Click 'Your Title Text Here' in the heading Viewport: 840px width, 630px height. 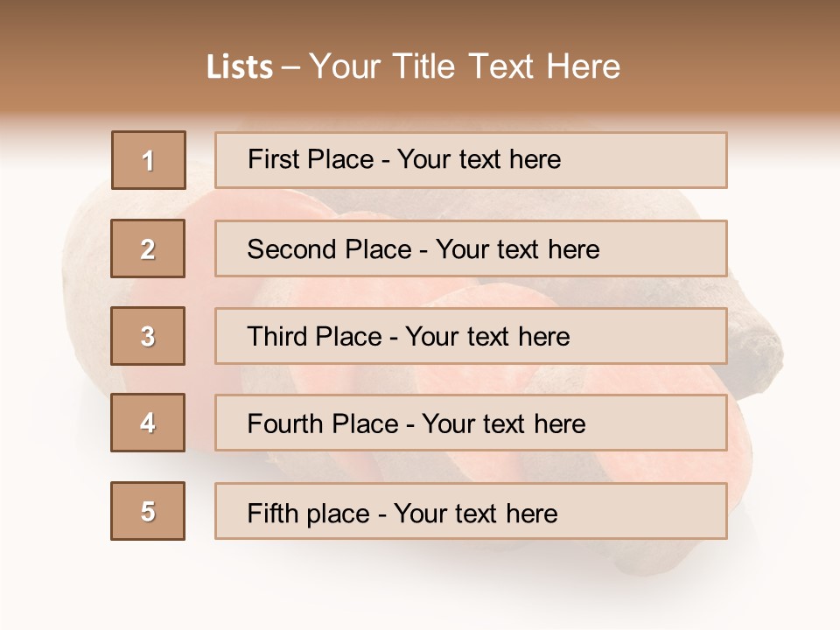click(x=465, y=67)
